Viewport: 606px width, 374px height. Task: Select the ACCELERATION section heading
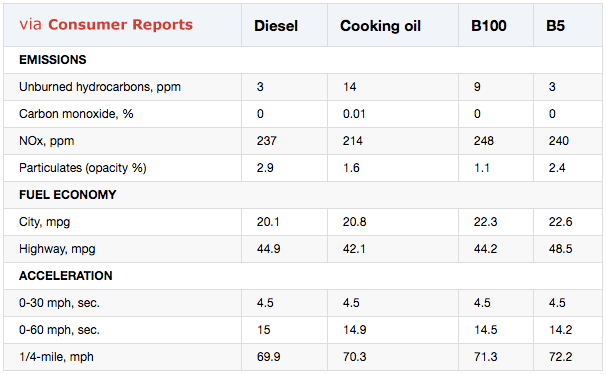(x=66, y=276)
